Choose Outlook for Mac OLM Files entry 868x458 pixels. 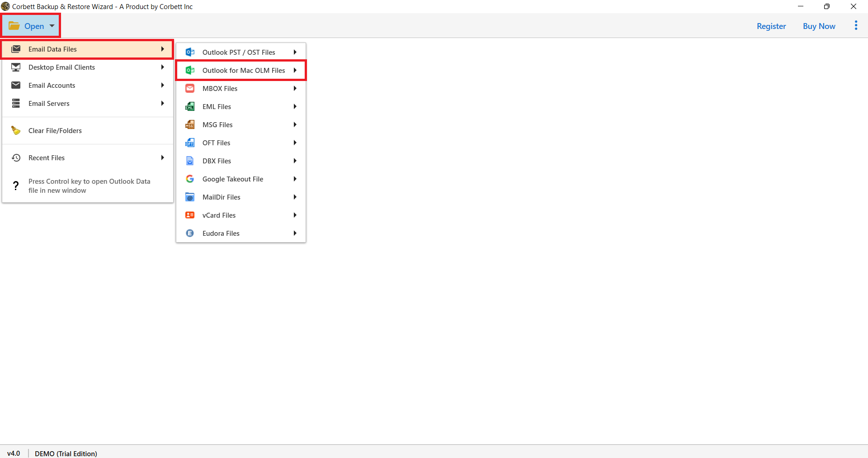point(241,70)
